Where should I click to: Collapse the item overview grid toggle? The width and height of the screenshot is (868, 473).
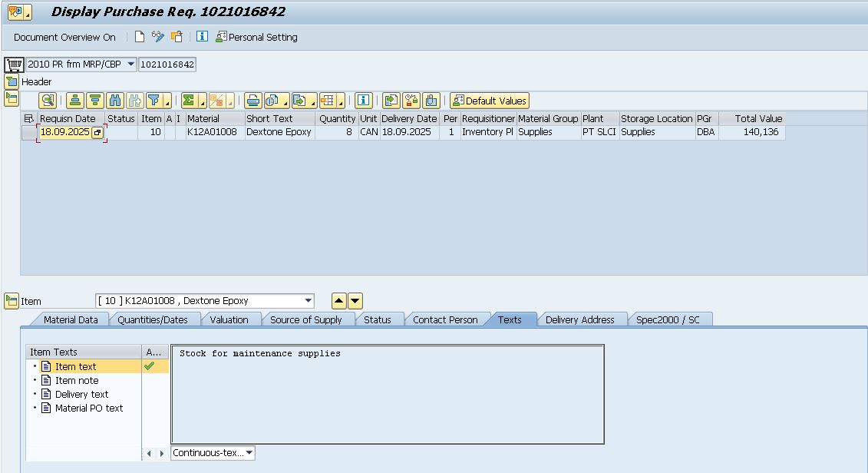[11, 98]
